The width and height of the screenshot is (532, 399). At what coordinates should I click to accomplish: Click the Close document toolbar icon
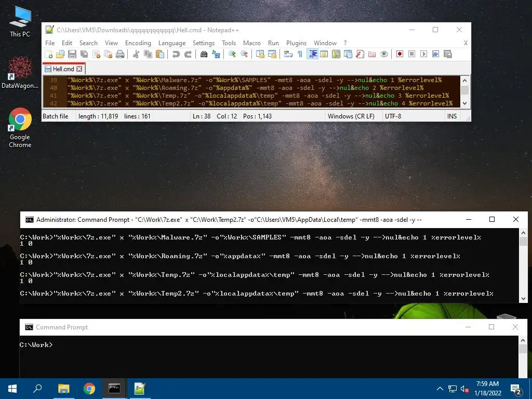click(x=96, y=54)
